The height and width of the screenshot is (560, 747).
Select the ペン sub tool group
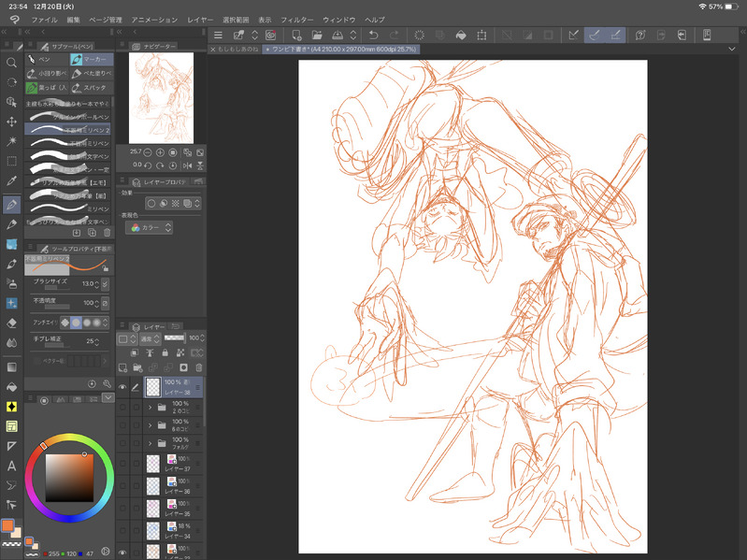(44, 59)
